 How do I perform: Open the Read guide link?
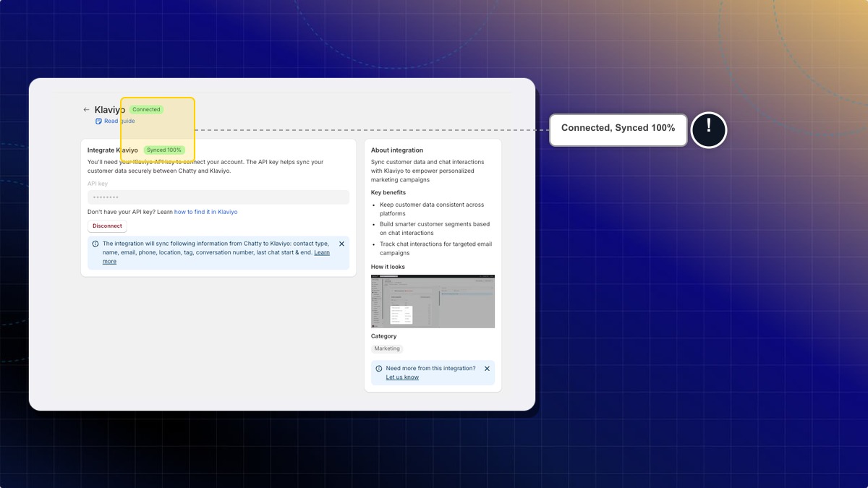point(119,121)
